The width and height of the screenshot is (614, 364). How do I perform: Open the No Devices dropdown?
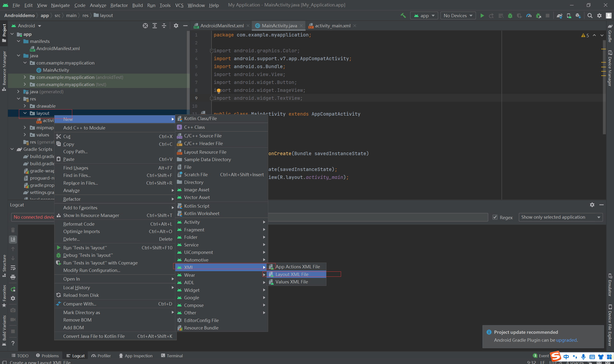pyautogui.click(x=458, y=16)
